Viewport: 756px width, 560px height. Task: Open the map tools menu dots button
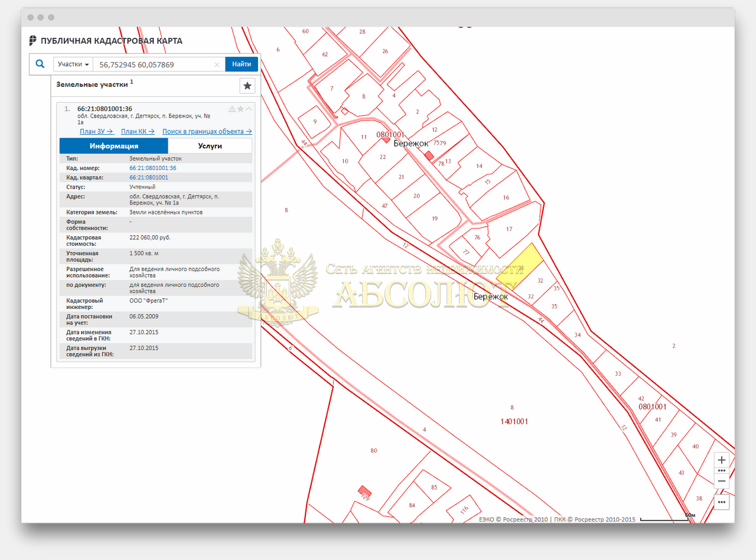[721, 502]
